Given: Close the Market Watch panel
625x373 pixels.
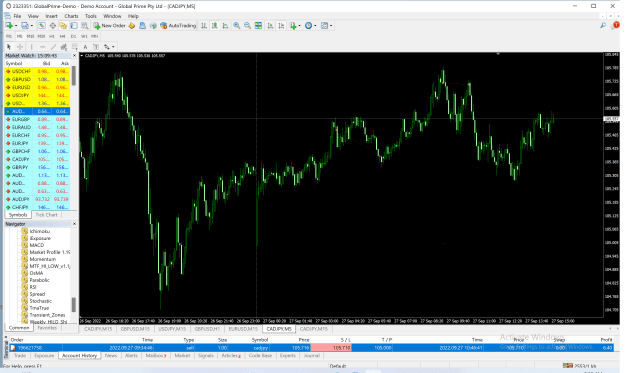Looking at the screenshot, I should click(74, 56).
